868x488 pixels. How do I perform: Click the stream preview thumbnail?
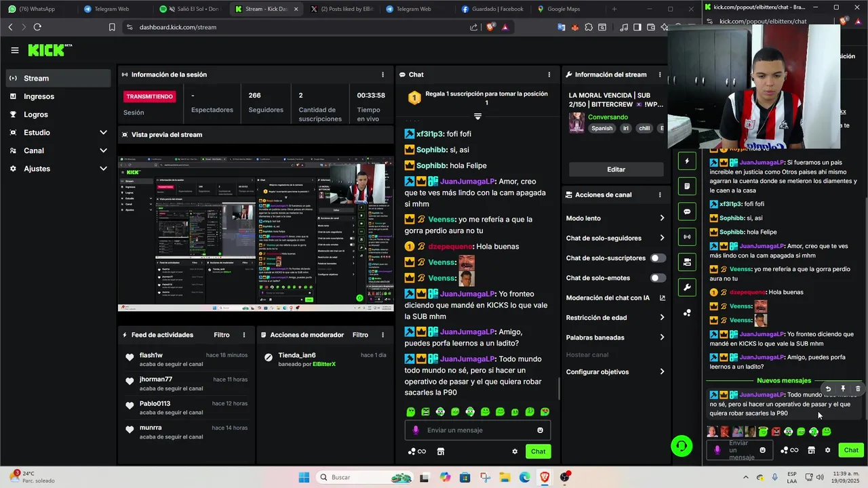point(256,234)
